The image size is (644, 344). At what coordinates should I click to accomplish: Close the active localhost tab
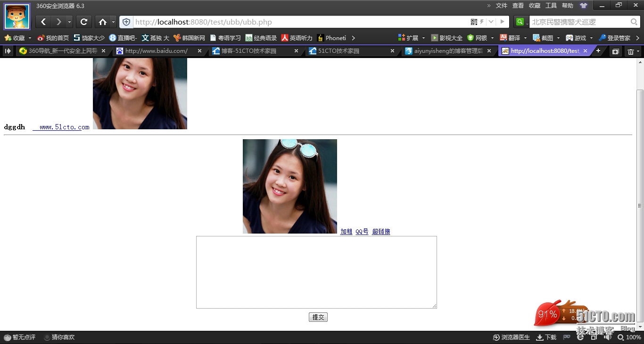586,51
